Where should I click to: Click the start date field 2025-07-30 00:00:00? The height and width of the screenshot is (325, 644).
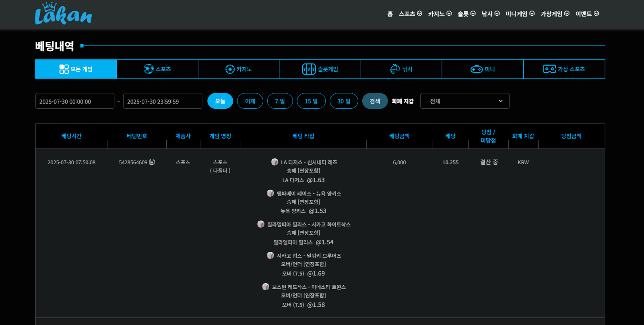click(x=74, y=101)
